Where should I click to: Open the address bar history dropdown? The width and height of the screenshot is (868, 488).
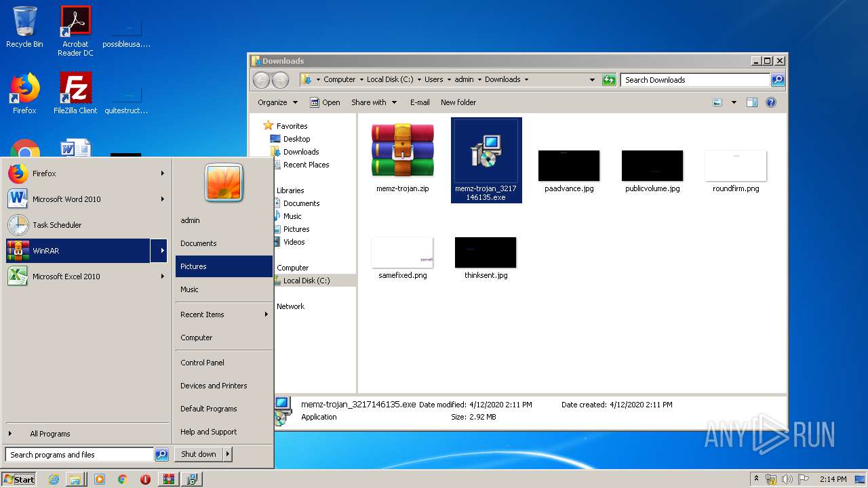click(592, 80)
